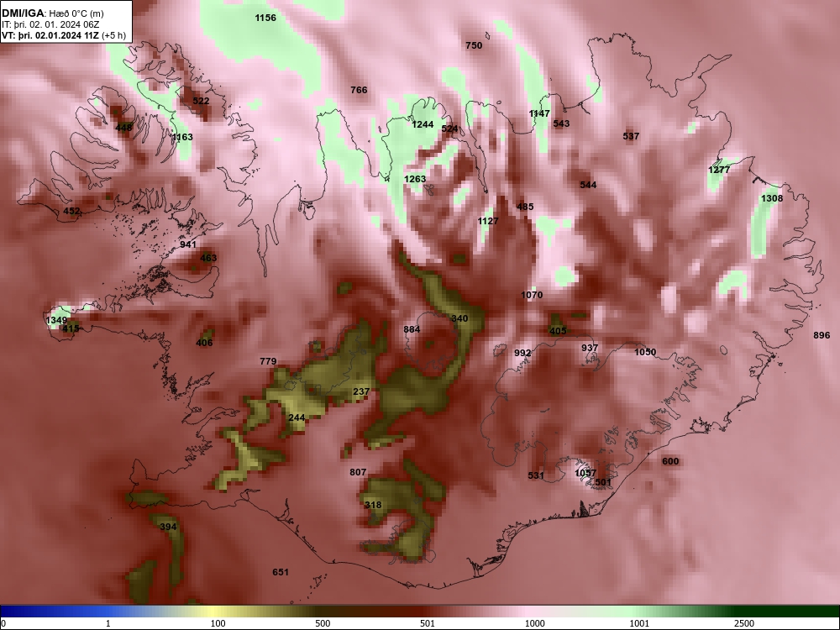The height and width of the screenshot is (630, 840).
Task: Select the IT initial time line 06Z
Action: point(51,24)
